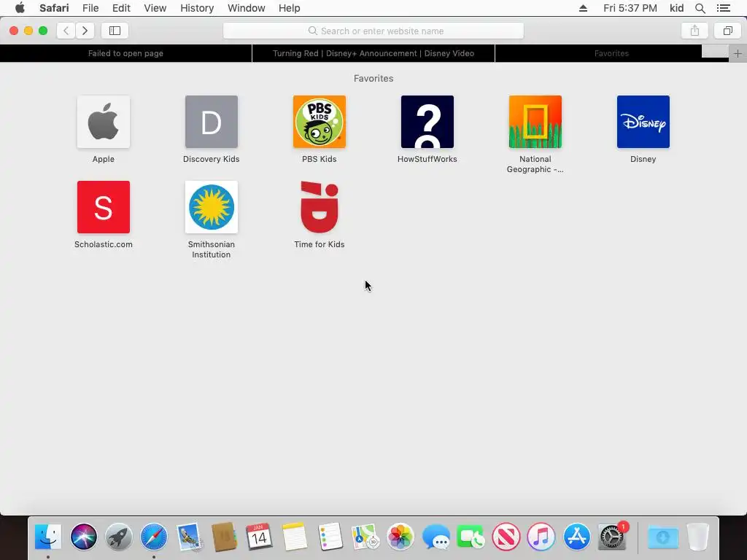
Task: Open the Mail stamp icon in the Dock
Action: tap(189, 537)
